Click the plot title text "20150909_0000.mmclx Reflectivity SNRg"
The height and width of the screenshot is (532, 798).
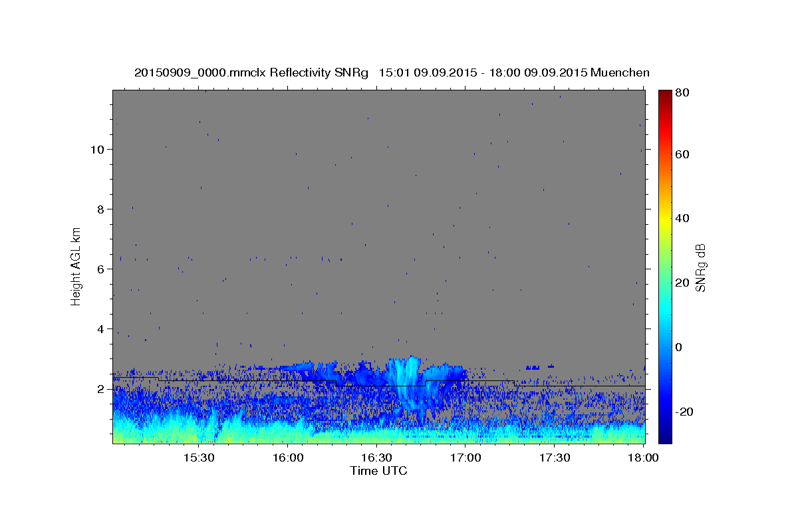click(251, 72)
